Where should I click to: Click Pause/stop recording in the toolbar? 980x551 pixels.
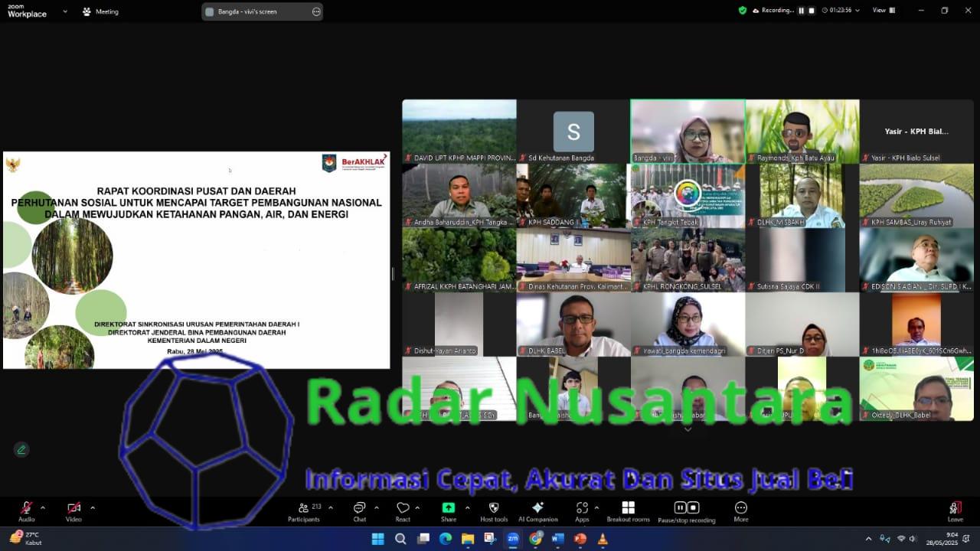(686, 510)
